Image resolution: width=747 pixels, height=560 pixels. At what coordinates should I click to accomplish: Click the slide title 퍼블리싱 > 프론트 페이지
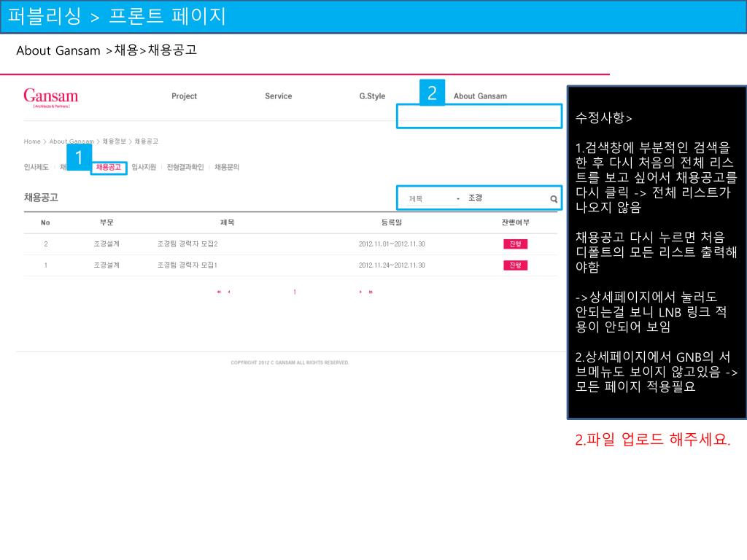point(117,16)
